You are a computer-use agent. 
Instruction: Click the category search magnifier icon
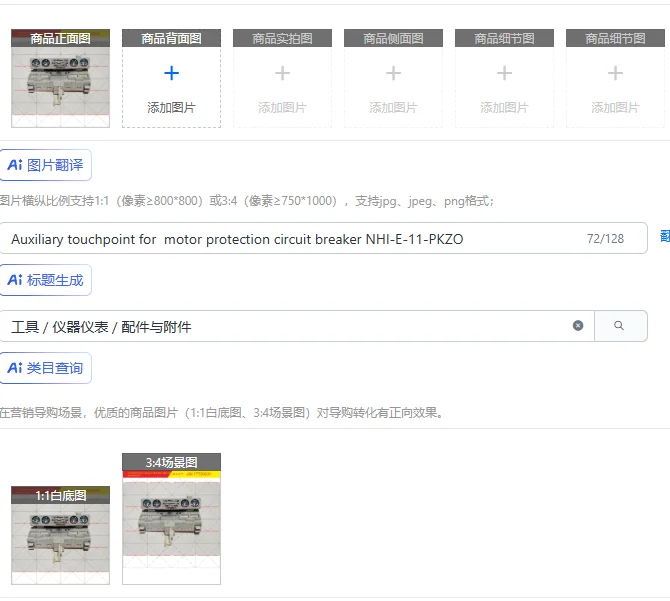619,326
